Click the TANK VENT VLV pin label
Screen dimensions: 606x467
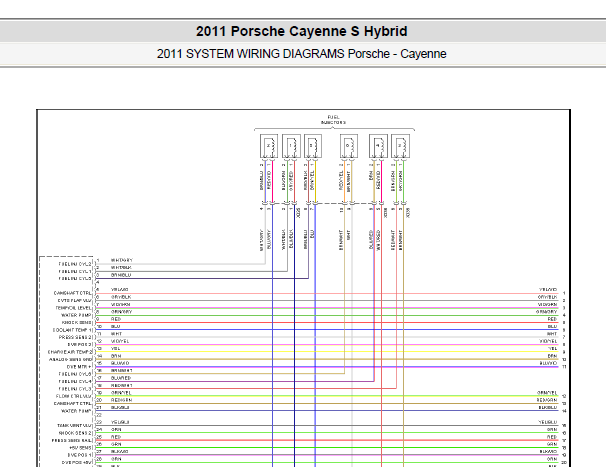[75, 426]
